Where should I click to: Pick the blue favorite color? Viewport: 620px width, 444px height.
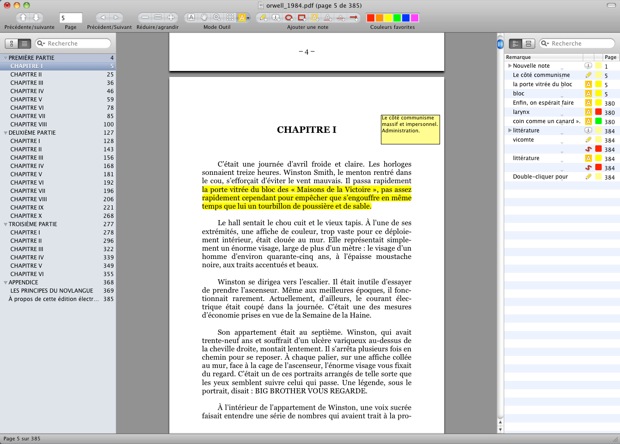pyautogui.click(x=406, y=18)
